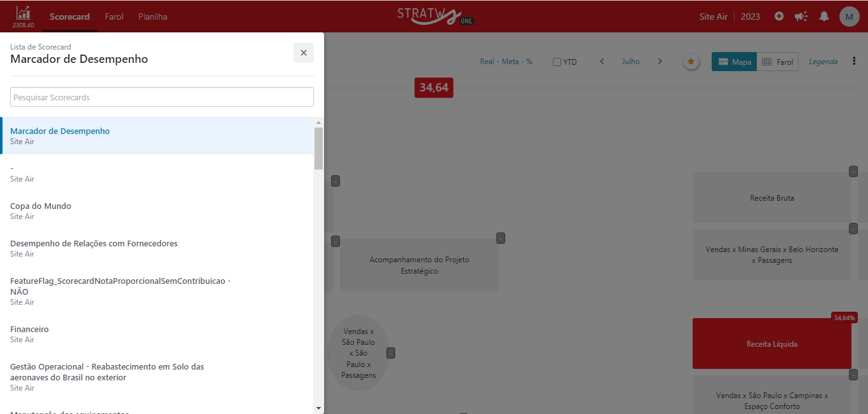Open the user avatar M menu

[x=850, y=17]
